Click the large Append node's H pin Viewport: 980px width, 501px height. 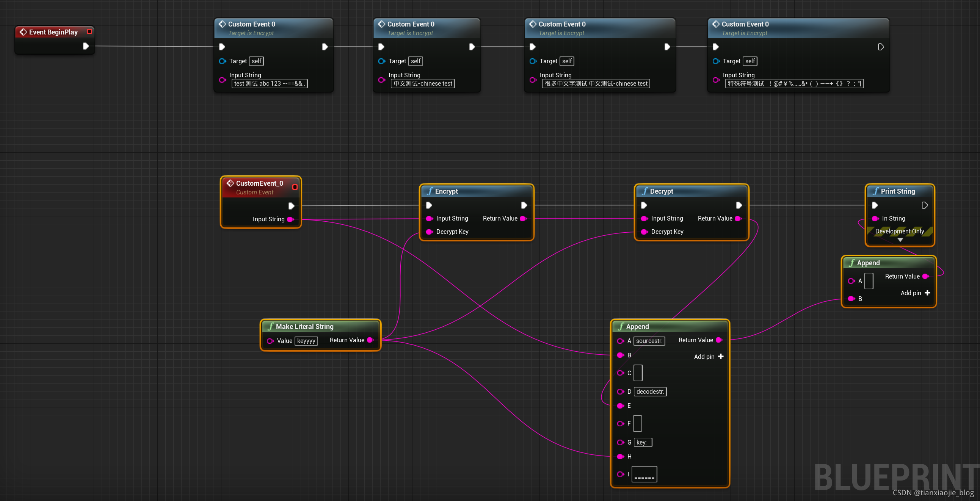coord(621,456)
